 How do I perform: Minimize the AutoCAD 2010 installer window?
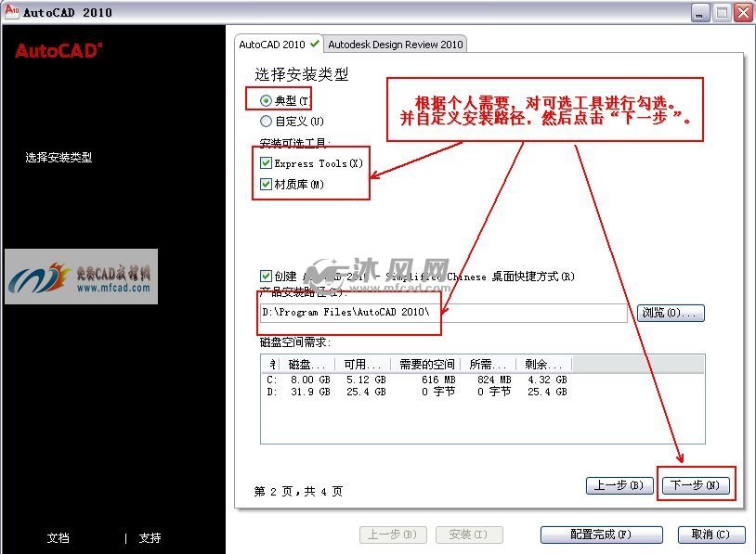click(x=700, y=12)
